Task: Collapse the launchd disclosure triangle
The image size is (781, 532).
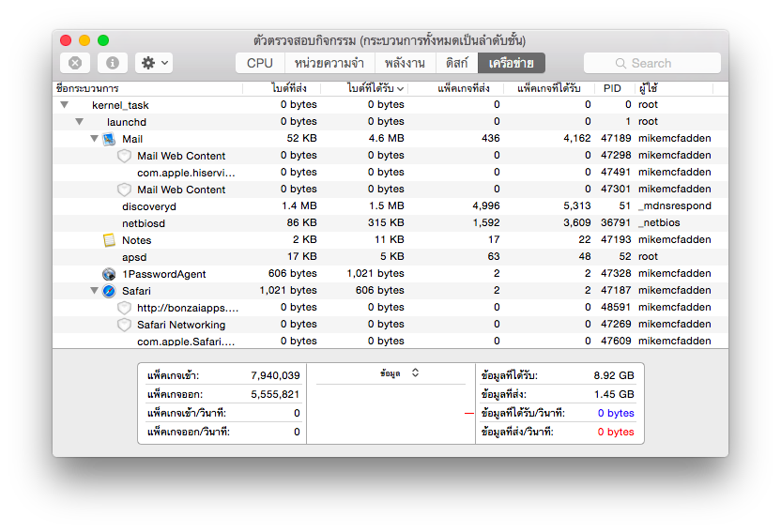Action: (x=79, y=122)
